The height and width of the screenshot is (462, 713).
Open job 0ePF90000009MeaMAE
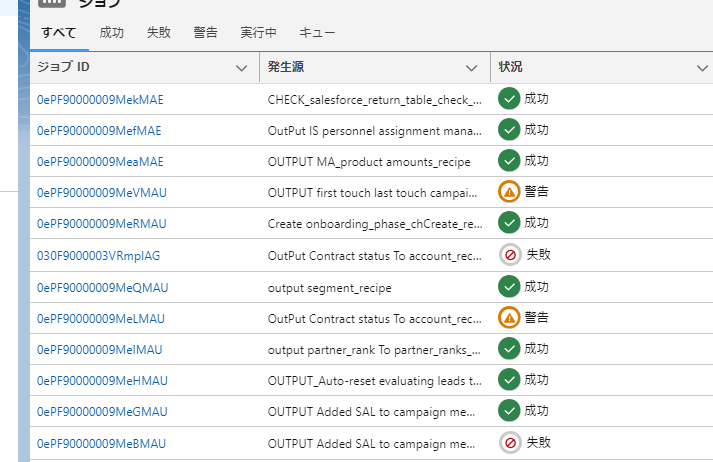[x=100, y=161]
